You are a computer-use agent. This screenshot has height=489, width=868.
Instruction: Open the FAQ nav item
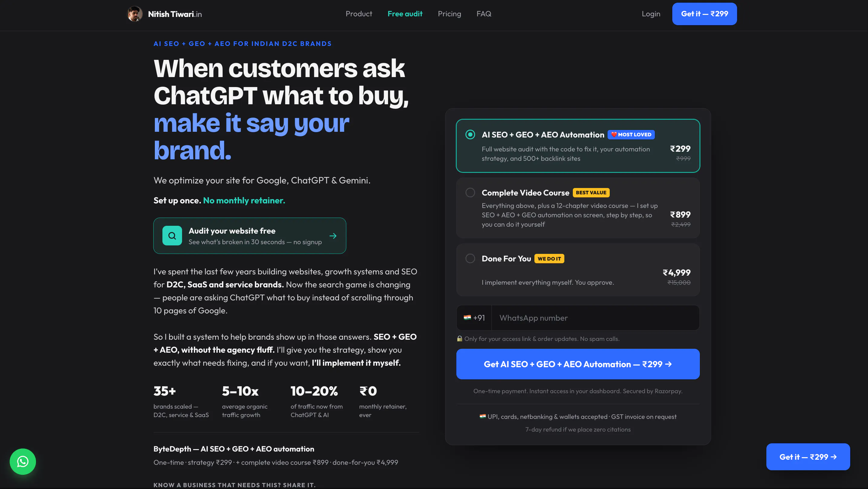[484, 14]
